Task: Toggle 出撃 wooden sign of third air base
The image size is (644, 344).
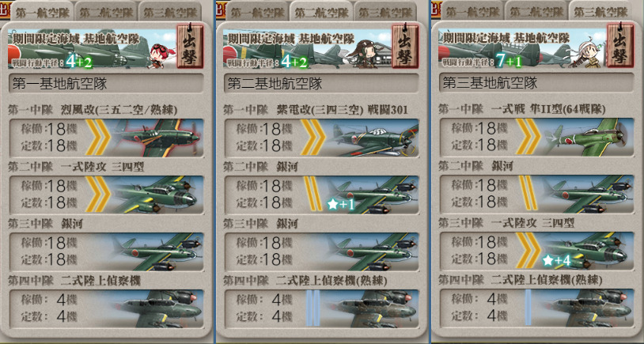Action: [x=619, y=46]
